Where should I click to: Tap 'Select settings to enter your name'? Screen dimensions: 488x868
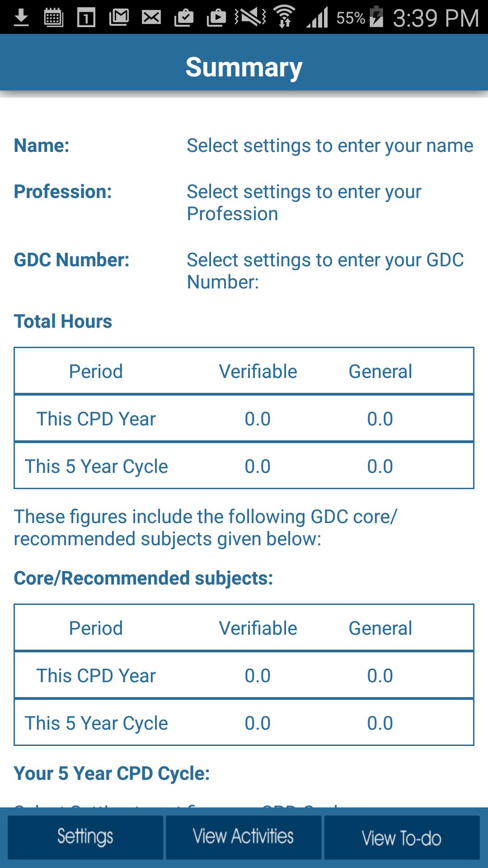point(330,146)
